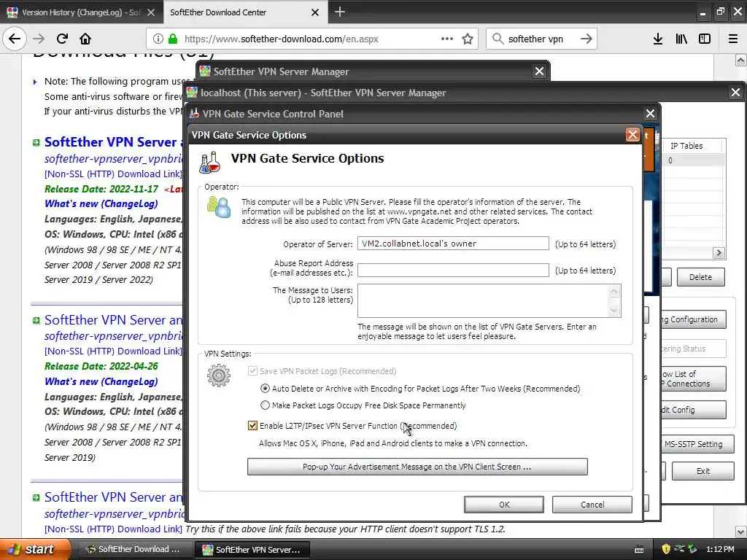Close the Version History (ChangeLog) tab
This screenshot has height=560, width=747.
pos(151,12)
